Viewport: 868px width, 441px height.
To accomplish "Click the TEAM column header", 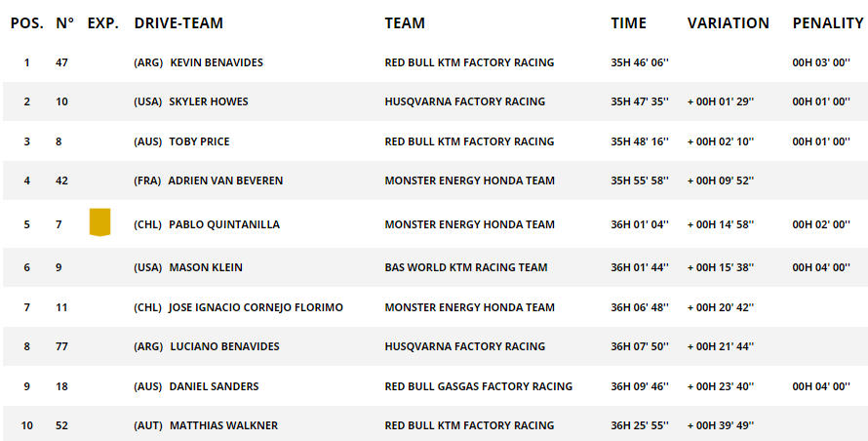I will [405, 23].
